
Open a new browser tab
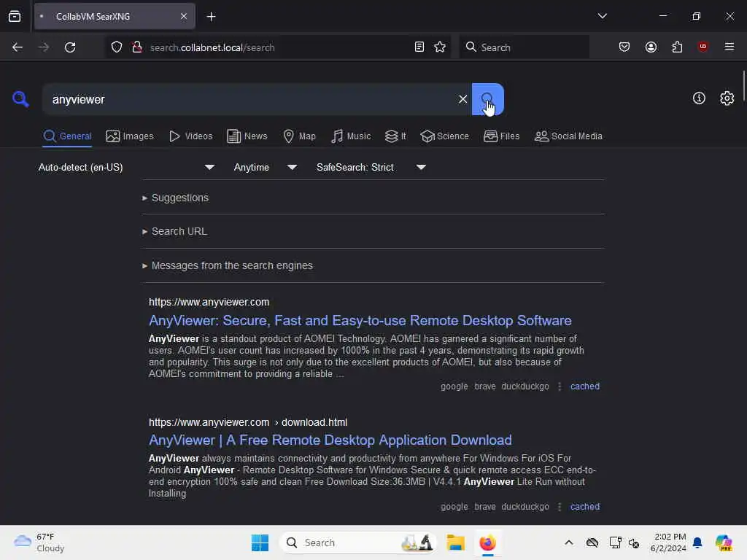coord(211,17)
